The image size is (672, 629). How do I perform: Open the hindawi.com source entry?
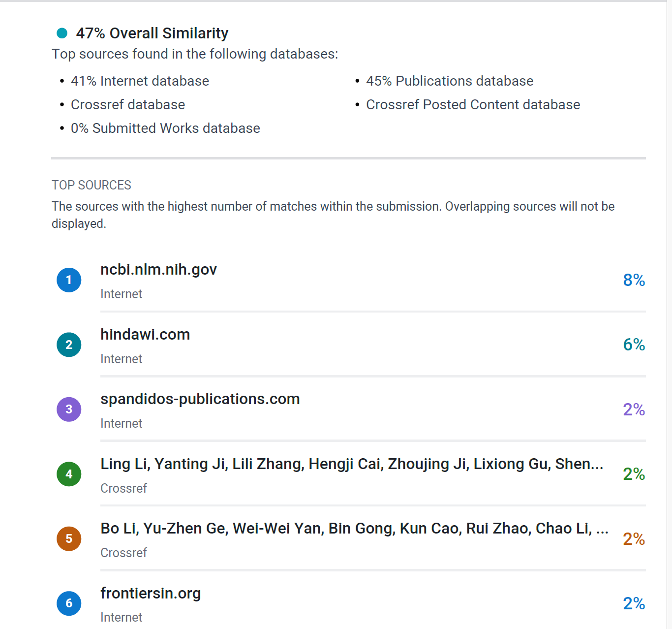pyautogui.click(x=145, y=334)
